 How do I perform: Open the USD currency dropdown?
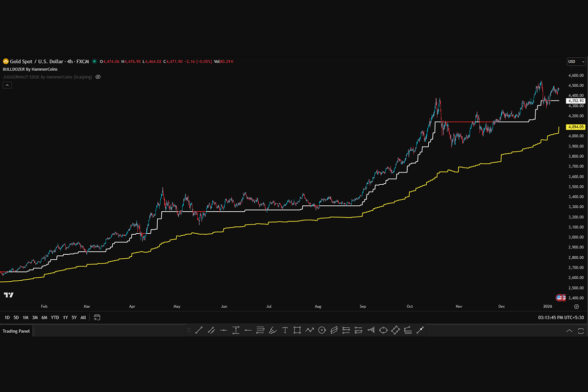[x=576, y=62]
